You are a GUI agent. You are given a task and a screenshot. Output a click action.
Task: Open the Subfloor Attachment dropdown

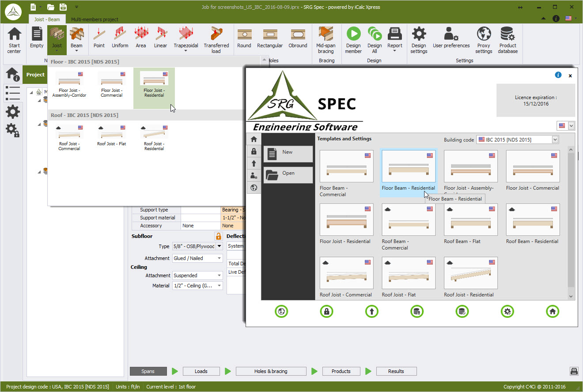pyautogui.click(x=197, y=258)
